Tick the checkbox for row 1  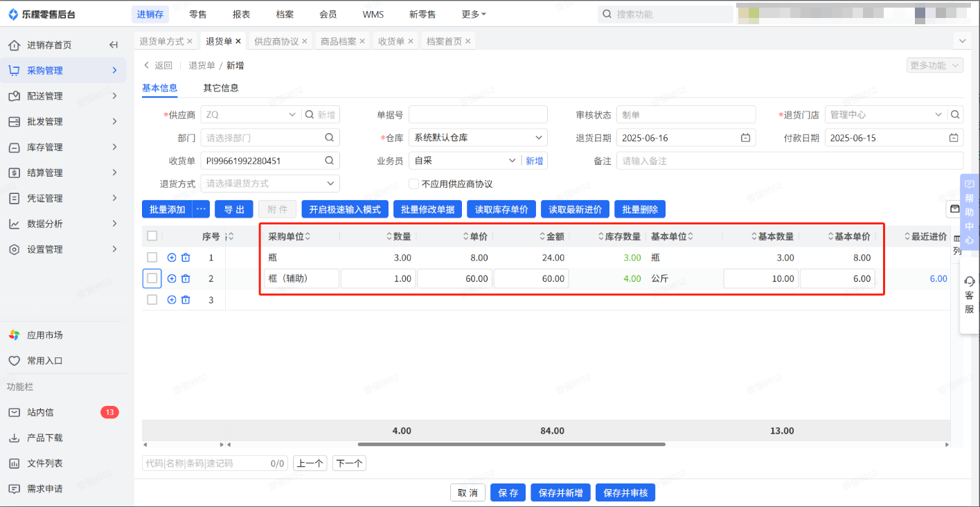[152, 258]
